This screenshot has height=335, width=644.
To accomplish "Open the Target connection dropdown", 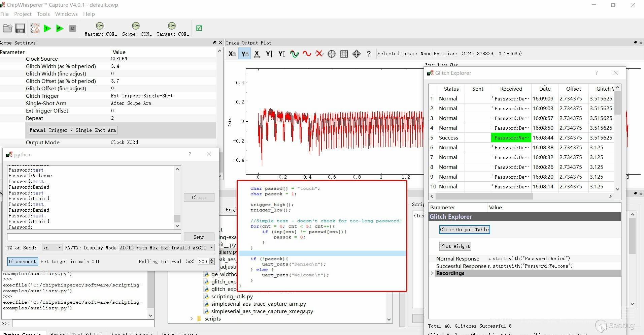I will [x=188, y=35].
